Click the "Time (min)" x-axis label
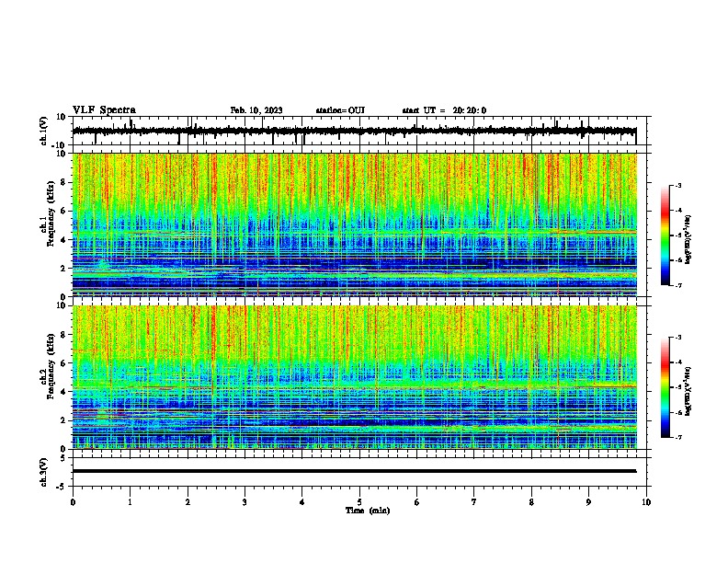The height and width of the screenshot is (563, 728). pos(368,511)
